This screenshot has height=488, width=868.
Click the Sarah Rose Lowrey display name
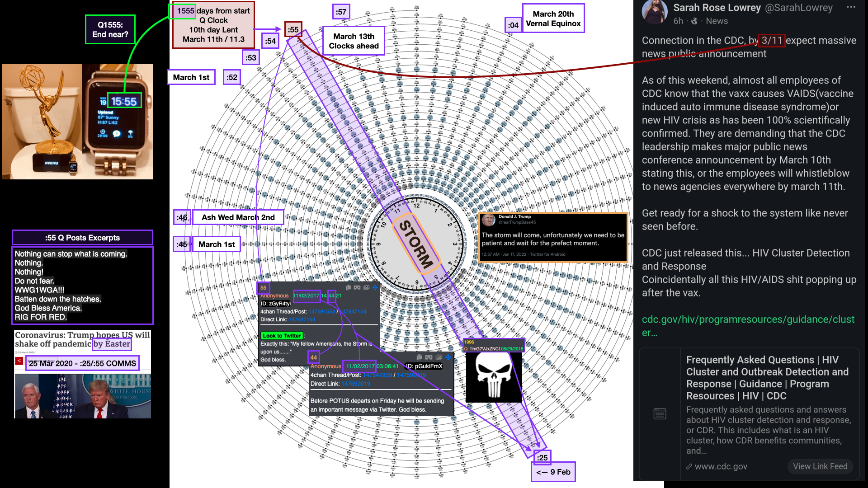tap(717, 8)
